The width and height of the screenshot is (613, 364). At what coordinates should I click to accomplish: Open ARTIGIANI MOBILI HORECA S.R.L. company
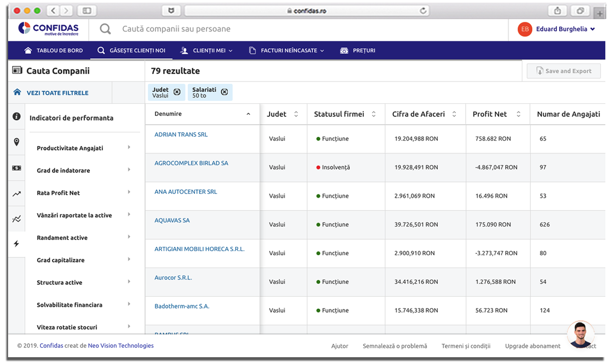(x=199, y=249)
